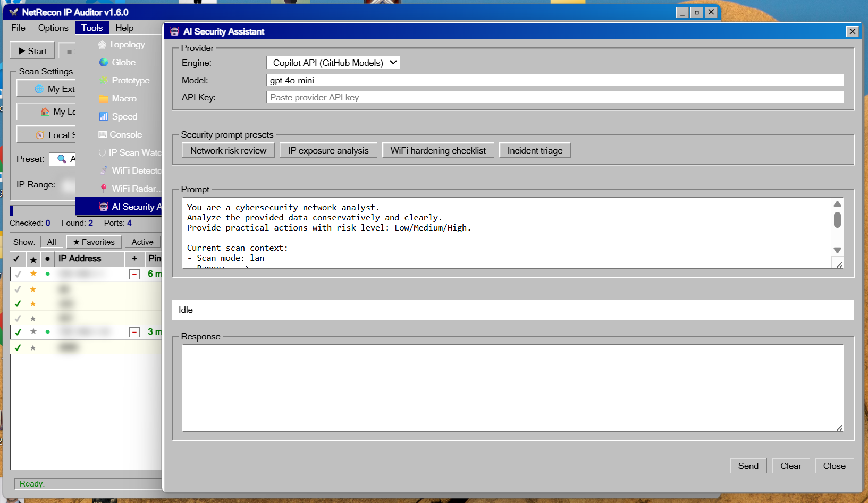
Task: Close the AI Security Assistant dialog with X
Action: (x=852, y=31)
